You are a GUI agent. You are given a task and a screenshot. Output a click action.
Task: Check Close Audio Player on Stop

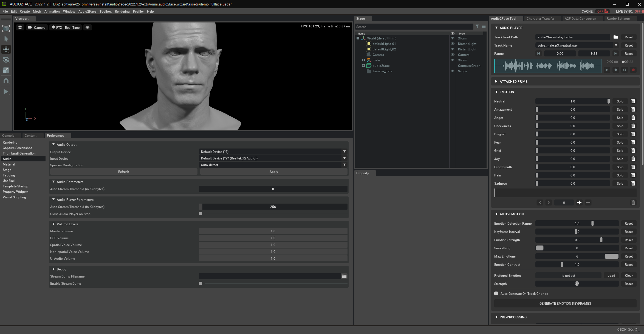200,214
